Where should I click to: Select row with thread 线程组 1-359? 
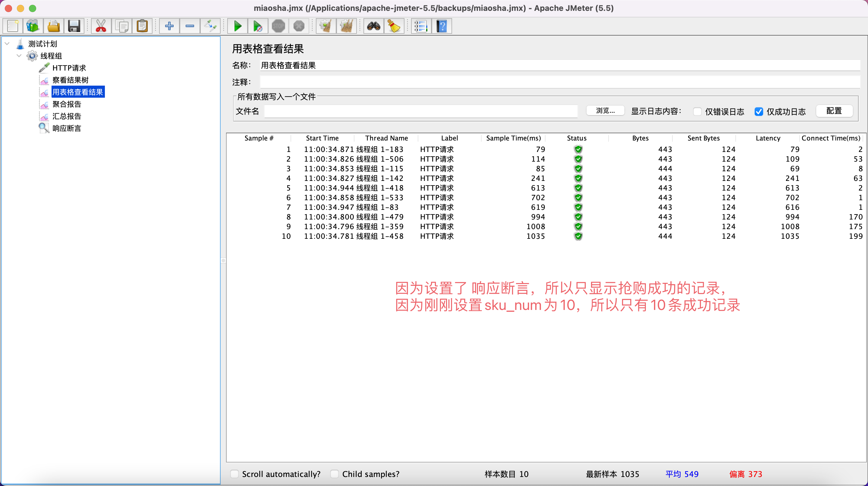545,226
